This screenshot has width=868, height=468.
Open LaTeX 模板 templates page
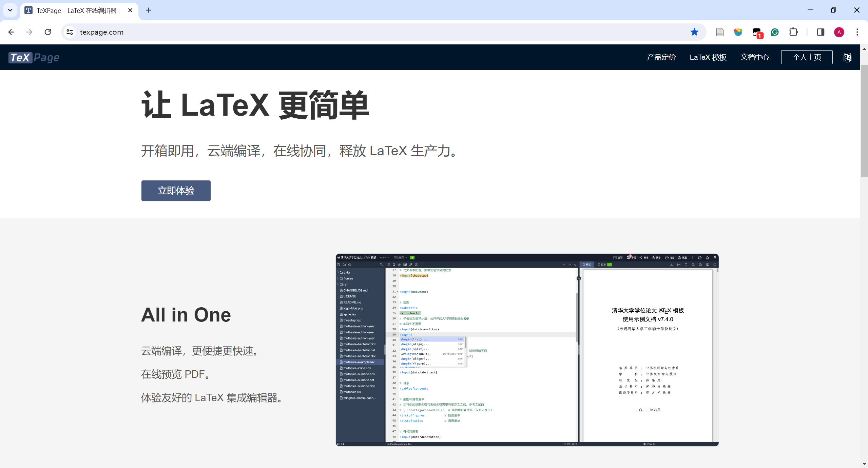[x=708, y=57]
